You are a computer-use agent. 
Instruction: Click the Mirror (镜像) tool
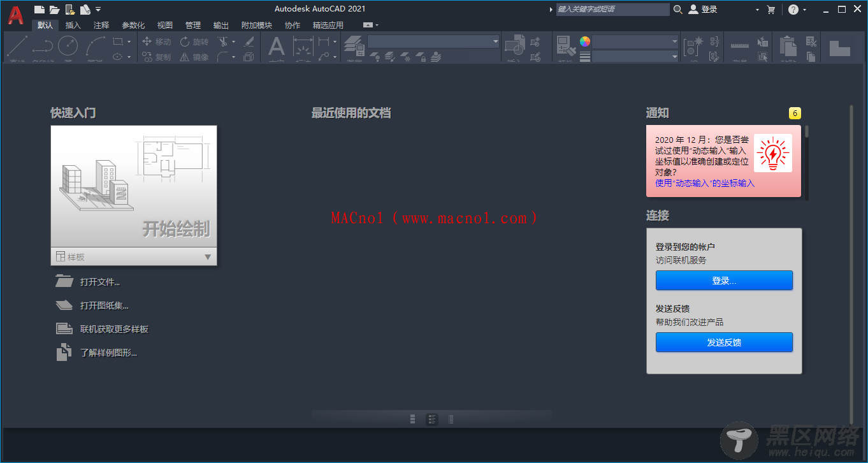pyautogui.click(x=194, y=57)
